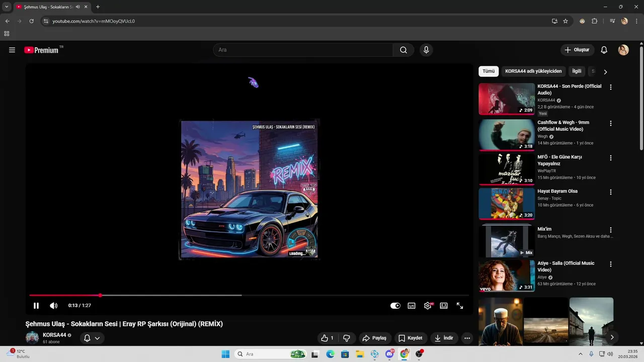The image size is (644, 362).
Task: Expand the channel notification bell dropdown
Action: (x=92, y=338)
